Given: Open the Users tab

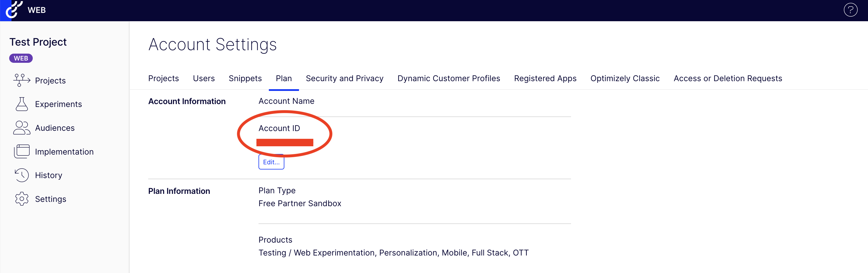Looking at the screenshot, I should (204, 79).
